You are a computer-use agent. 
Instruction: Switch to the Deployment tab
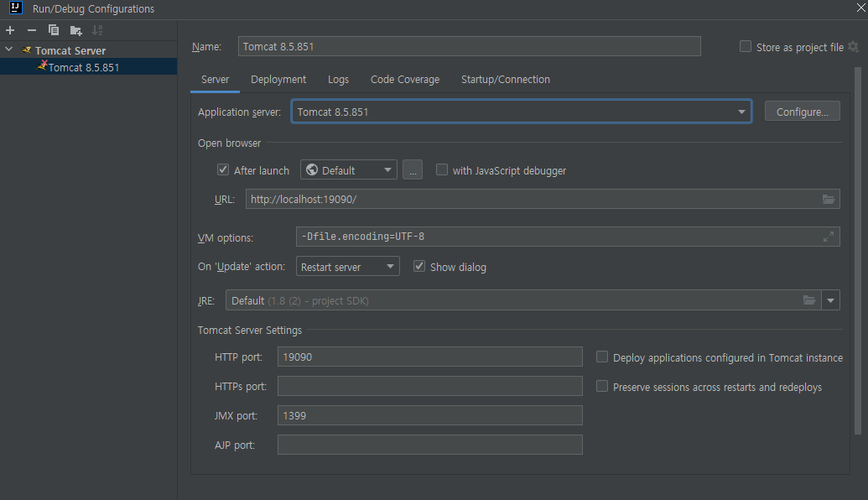tap(278, 79)
